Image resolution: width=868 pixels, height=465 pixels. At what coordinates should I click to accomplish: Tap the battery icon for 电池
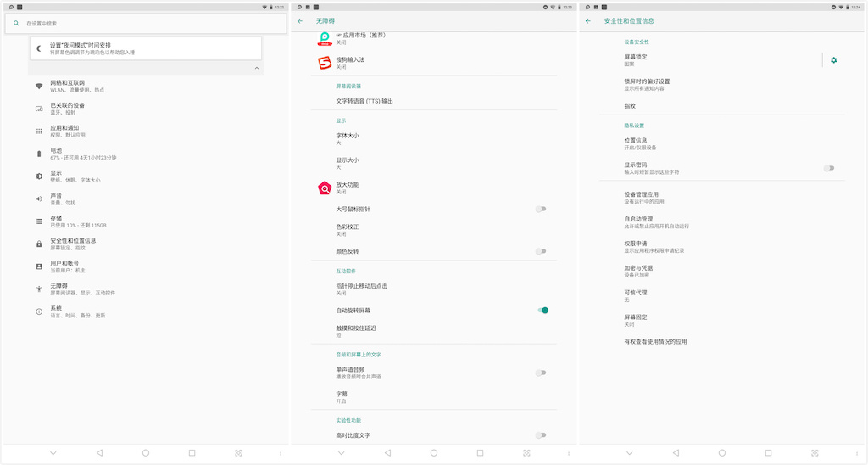[39, 154]
